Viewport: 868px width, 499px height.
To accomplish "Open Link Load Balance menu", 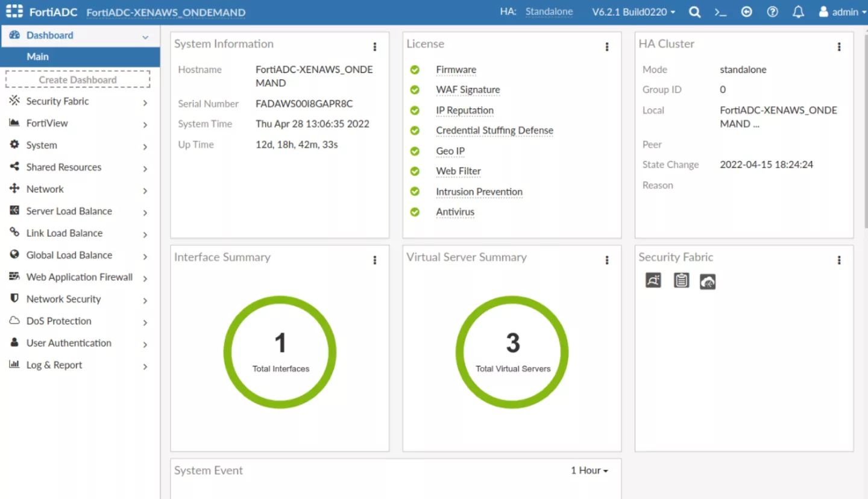I will 80,233.
